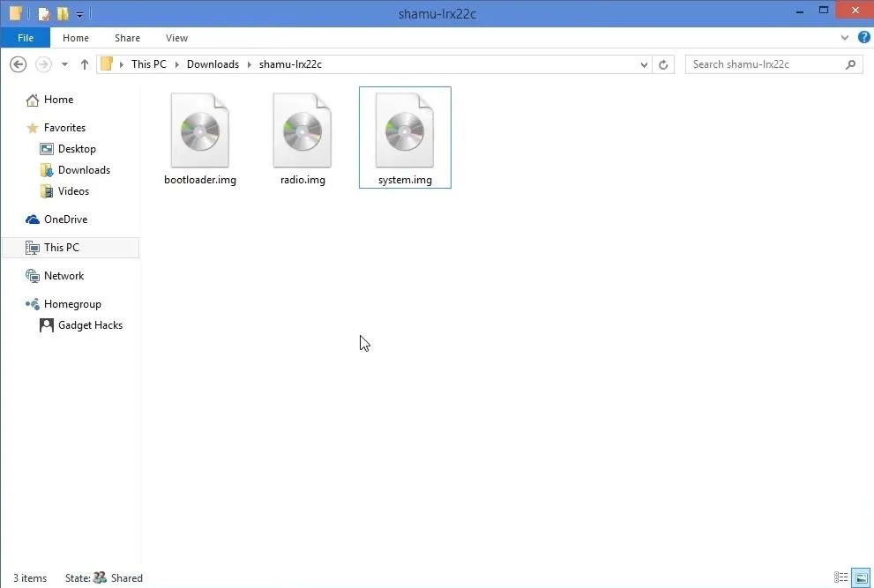This screenshot has width=874, height=588.
Task: Expand the address bar history dropdown
Action: coord(644,64)
